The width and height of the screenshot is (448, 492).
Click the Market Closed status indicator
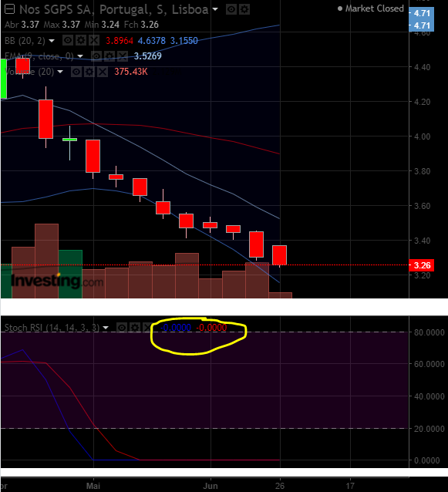click(371, 8)
